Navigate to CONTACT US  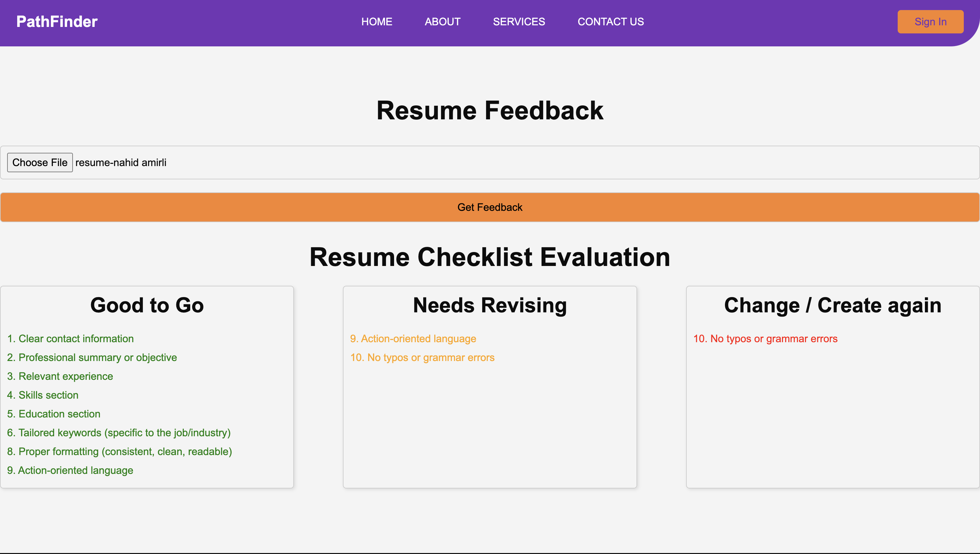click(x=611, y=22)
